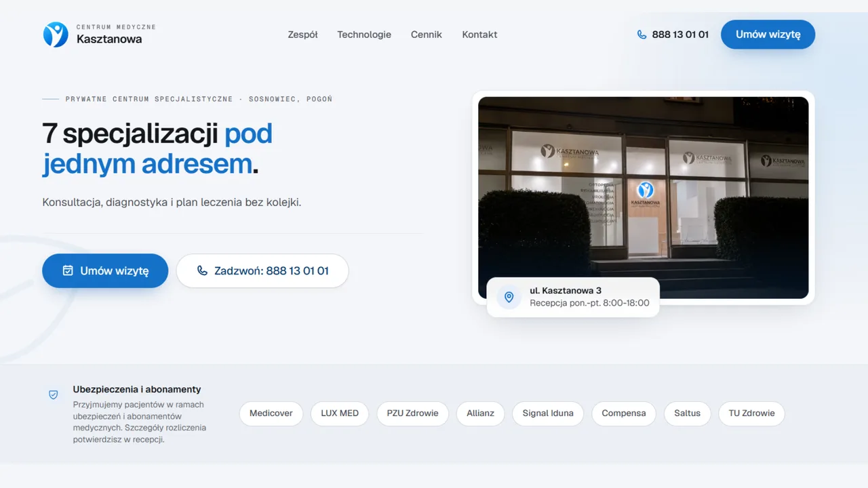Click the text "Recepcja pon.-pt. 8:00-18:00"
Screen dimensions: 868x488
tap(589, 303)
